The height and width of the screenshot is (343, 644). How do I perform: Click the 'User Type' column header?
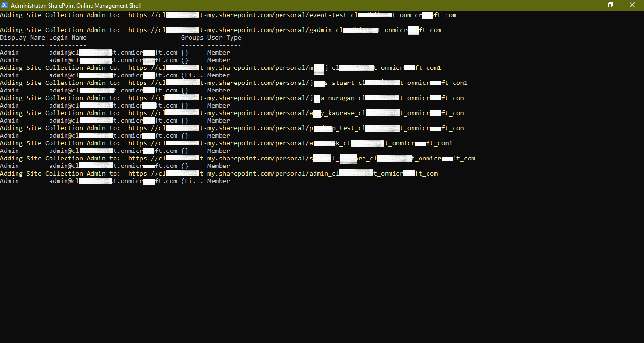coord(224,38)
